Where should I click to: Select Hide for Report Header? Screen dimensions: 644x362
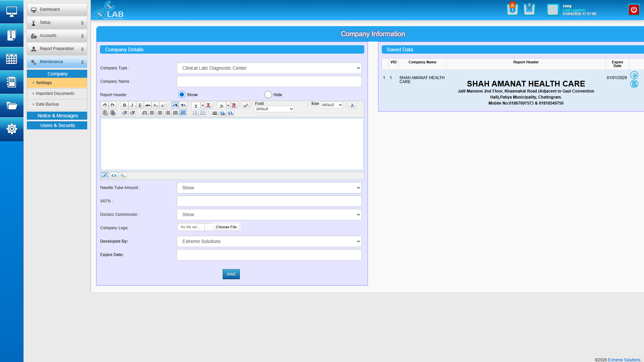coord(268,95)
